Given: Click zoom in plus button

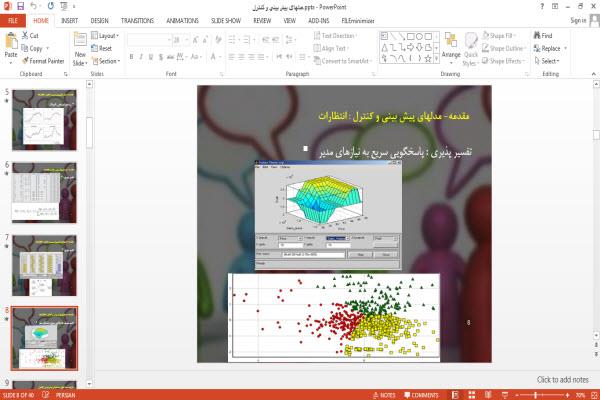Looking at the screenshot, I should click(x=567, y=395).
